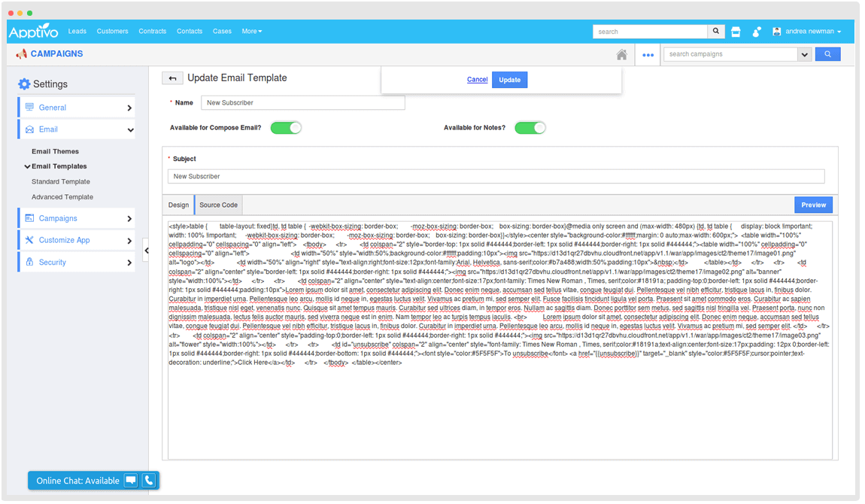Click the Subject input field
Image resolution: width=865 pixels, height=504 pixels.
[496, 176]
